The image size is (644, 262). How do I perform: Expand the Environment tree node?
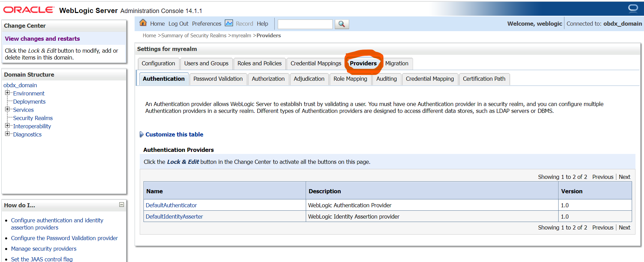pyautogui.click(x=7, y=93)
